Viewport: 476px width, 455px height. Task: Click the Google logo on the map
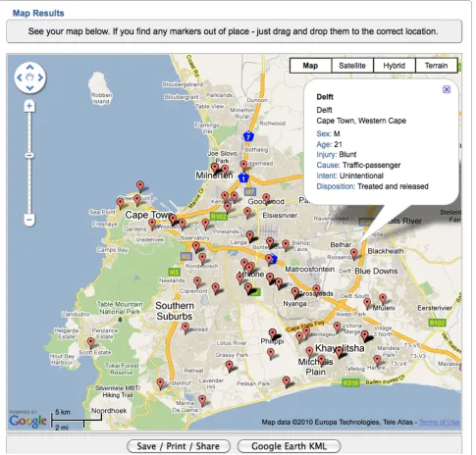(27, 421)
